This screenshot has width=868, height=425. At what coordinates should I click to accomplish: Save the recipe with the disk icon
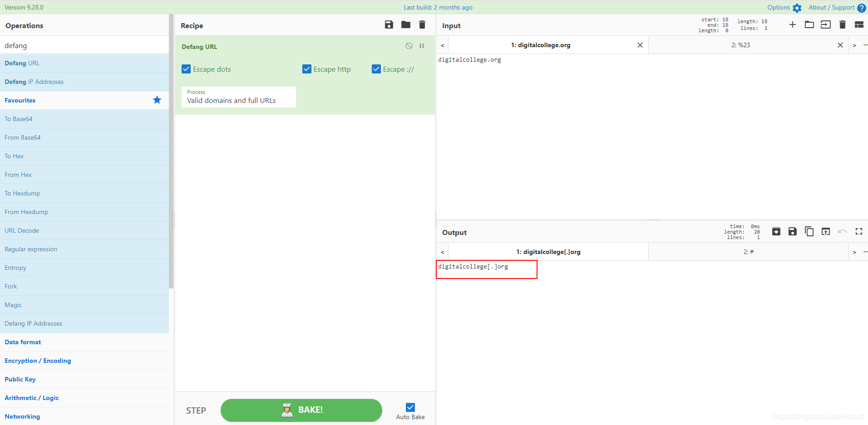[x=389, y=25]
